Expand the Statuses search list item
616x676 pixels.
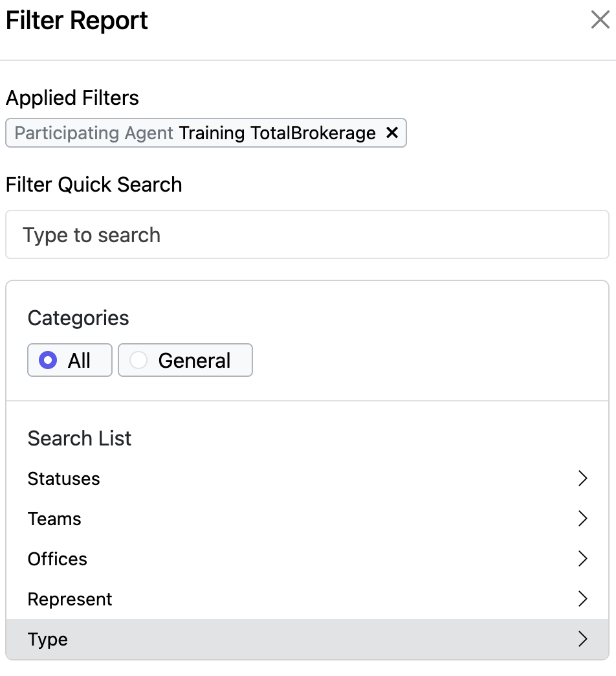307,479
